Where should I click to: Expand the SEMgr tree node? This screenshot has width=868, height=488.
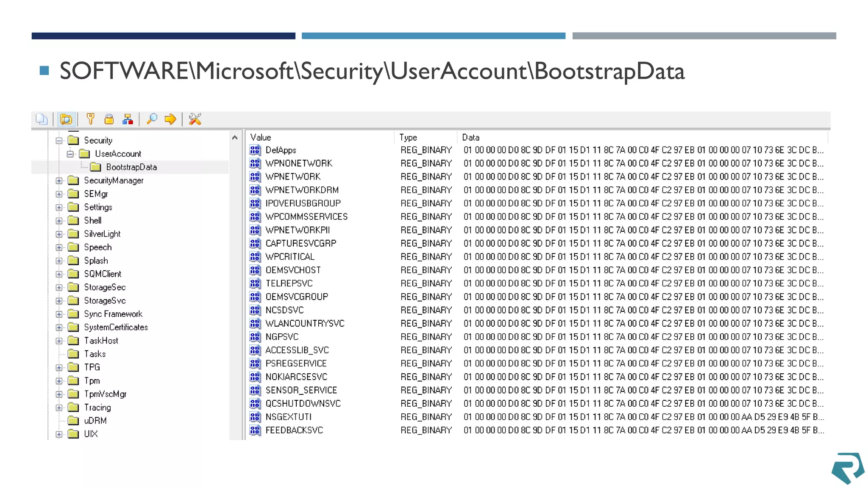[x=59, y=194]
